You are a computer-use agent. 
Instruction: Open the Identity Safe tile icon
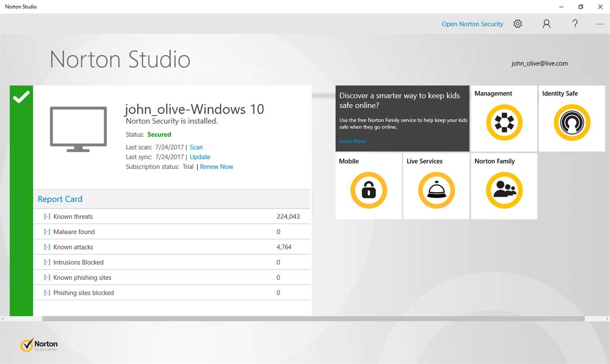[572, 123]
